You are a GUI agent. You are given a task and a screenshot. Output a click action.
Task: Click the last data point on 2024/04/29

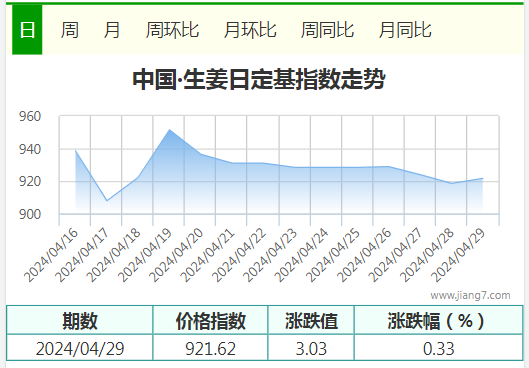(482, 178)
